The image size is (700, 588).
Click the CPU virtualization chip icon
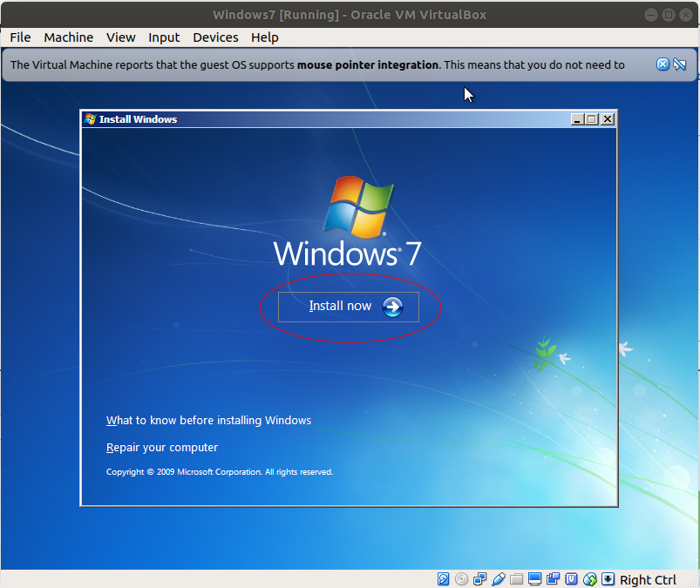572,579
